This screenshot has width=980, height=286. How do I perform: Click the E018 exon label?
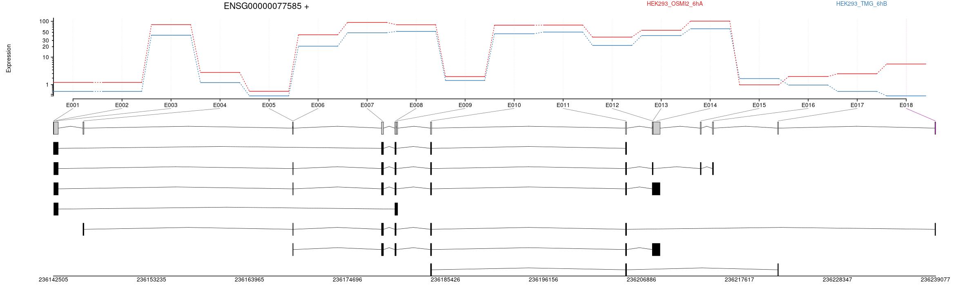click(906, 105)
